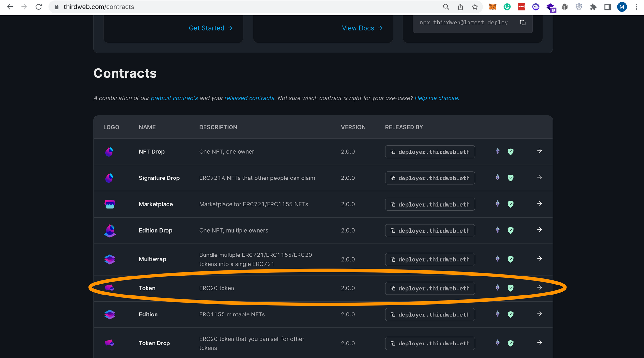
Task: Bookmark this page with the star icon
Action: 475,7
